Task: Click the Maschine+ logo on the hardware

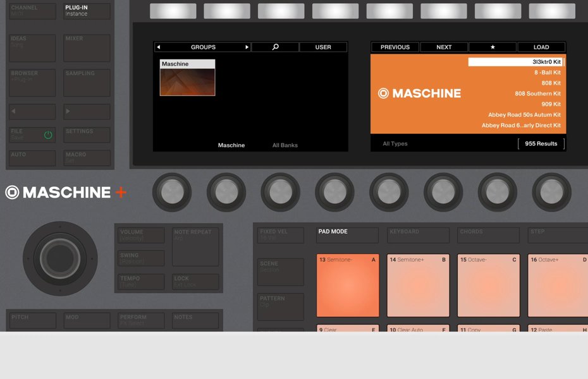Action: coord(66,193)
